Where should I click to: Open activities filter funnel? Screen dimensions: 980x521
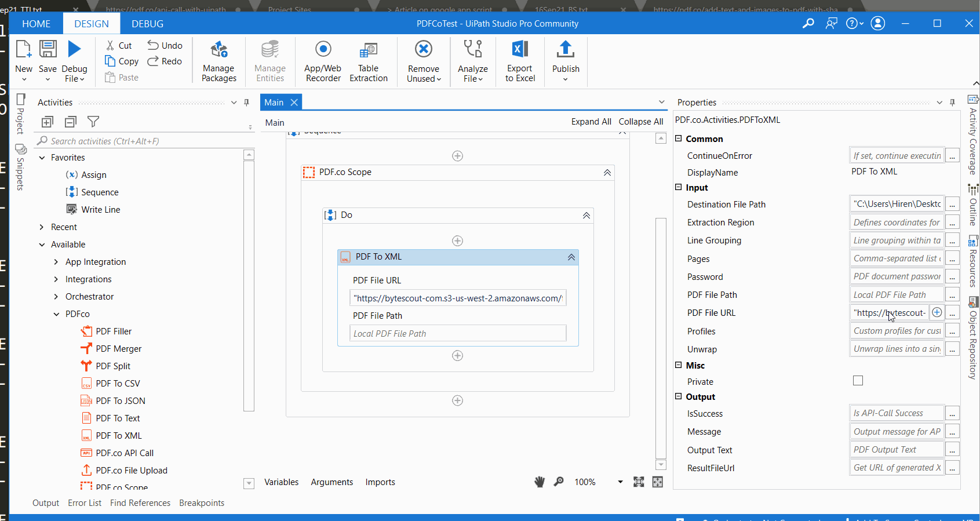[x=93, y=122]
